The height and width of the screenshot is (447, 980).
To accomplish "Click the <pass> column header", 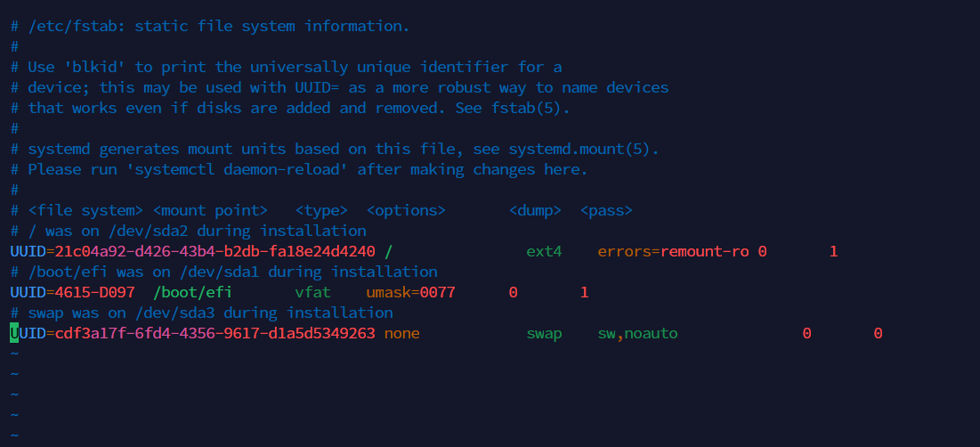I will [606, 210].
